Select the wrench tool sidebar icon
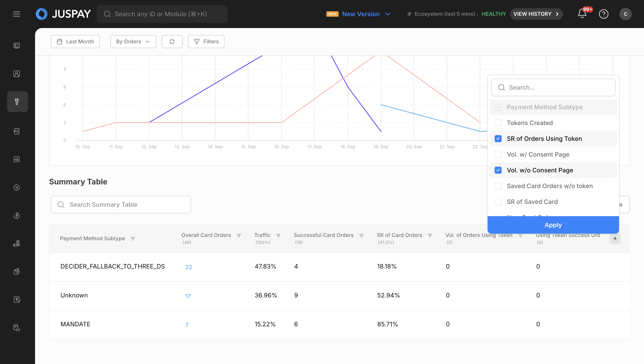The width and height of the screenshot is (644, 364). (x=17, y=101)
